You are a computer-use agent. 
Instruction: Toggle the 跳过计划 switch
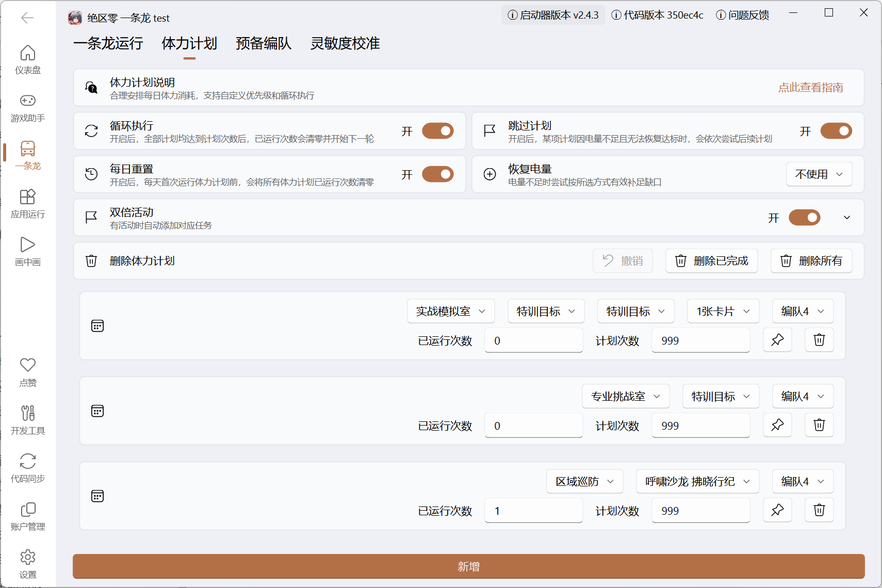coord(836,131)
